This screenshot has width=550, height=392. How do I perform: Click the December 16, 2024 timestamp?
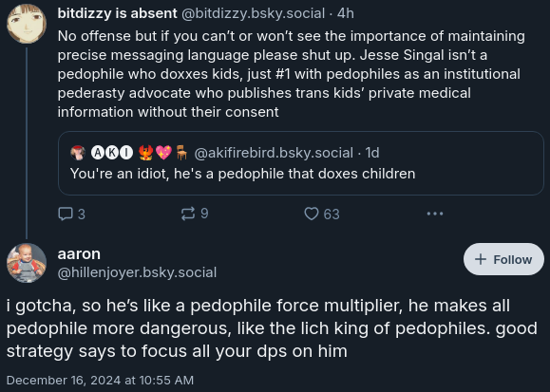click(x=100, y=380)
